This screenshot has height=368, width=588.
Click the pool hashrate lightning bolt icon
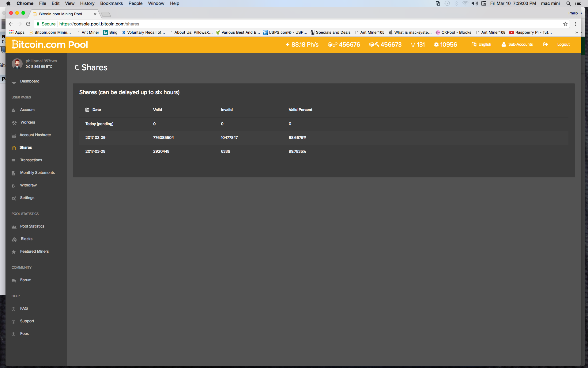tap(288, 44)
